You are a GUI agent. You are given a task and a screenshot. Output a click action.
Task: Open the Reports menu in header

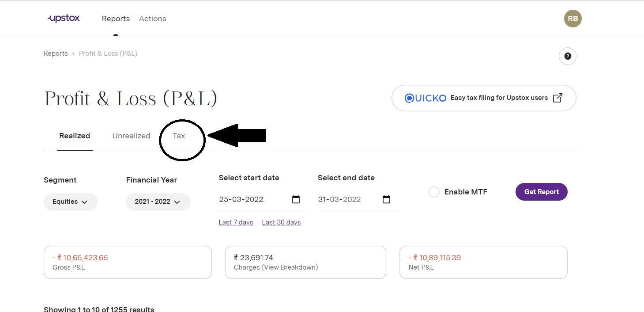click(116, 19)
